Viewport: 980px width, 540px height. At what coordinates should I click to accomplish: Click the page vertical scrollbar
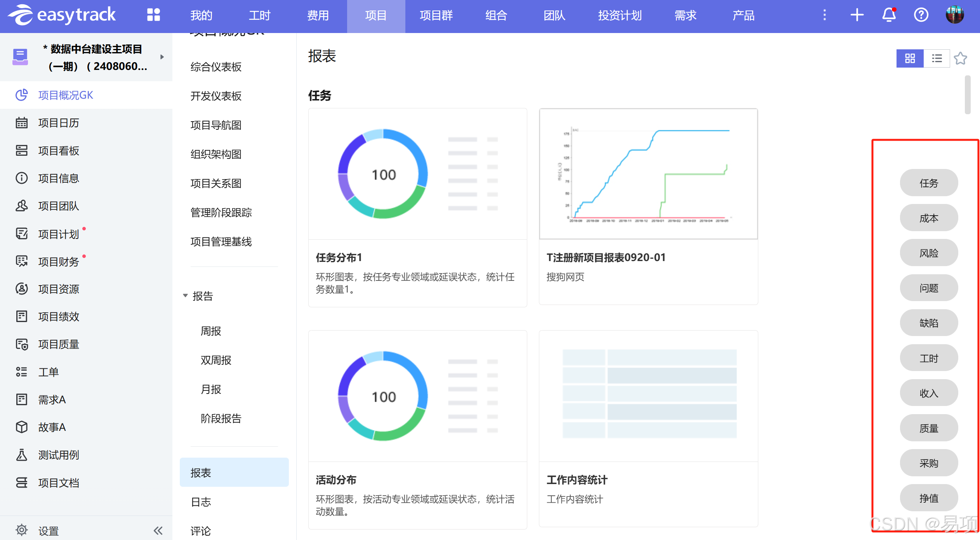click(x=968, y=95)
